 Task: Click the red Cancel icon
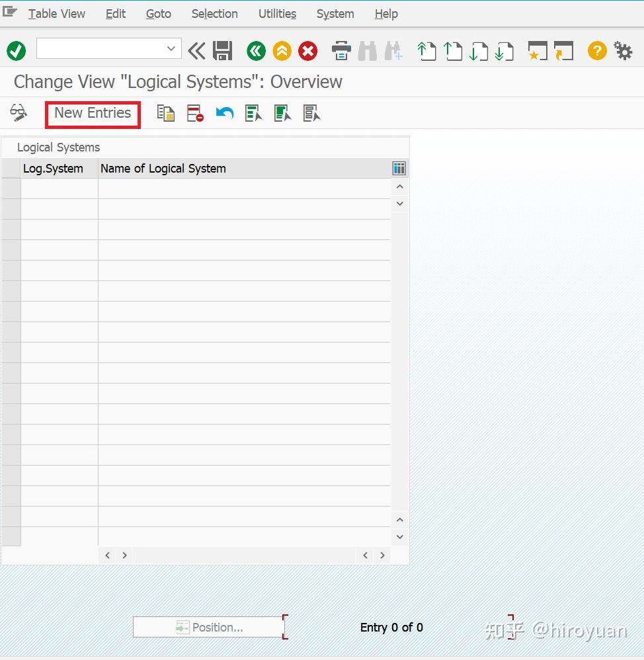(307, 51)
